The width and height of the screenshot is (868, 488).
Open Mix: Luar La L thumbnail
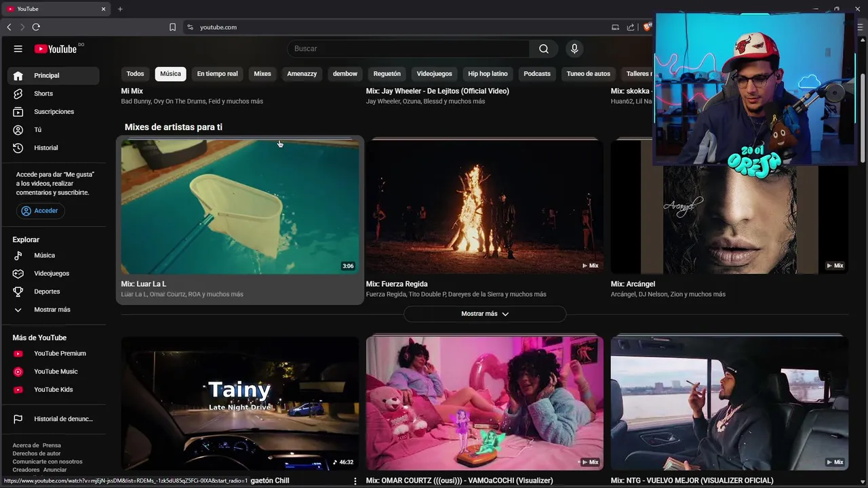[240, 207]
